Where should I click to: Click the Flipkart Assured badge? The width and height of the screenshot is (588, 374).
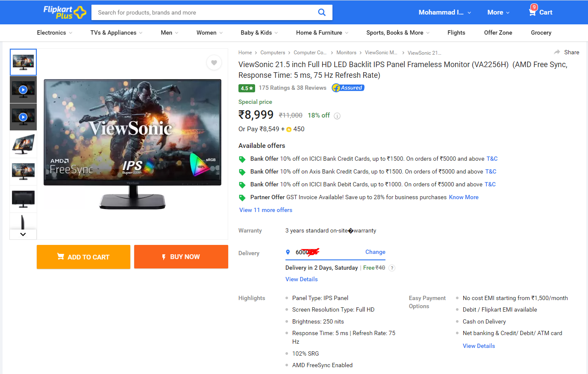348,88
